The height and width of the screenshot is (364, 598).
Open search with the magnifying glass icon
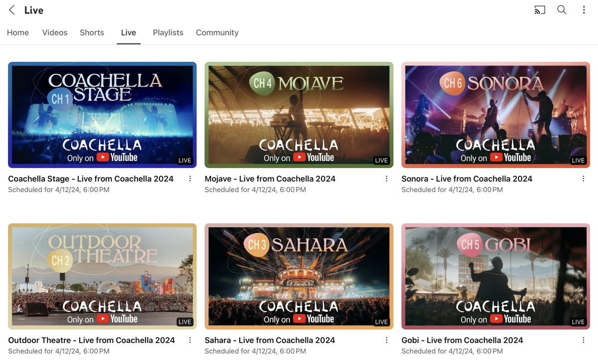click(562, 9)
